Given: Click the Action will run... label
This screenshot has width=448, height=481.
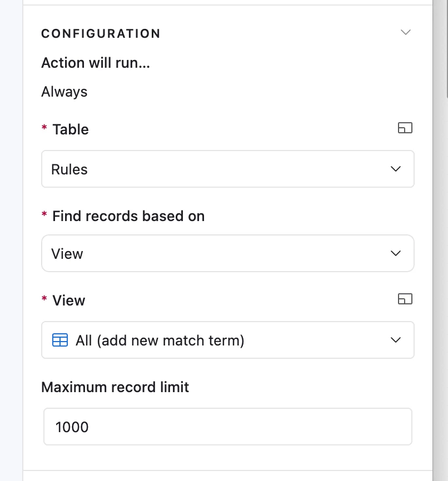Looking at the screenshot, I should click(96, 63).
